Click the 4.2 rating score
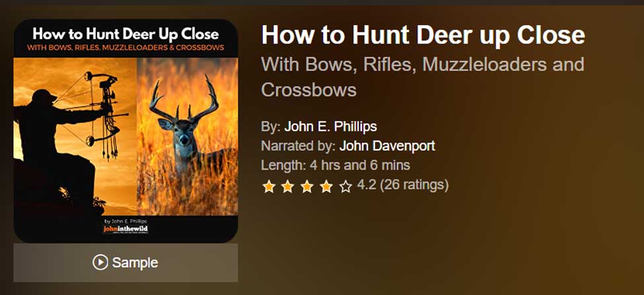 click(x=367, y=185)
